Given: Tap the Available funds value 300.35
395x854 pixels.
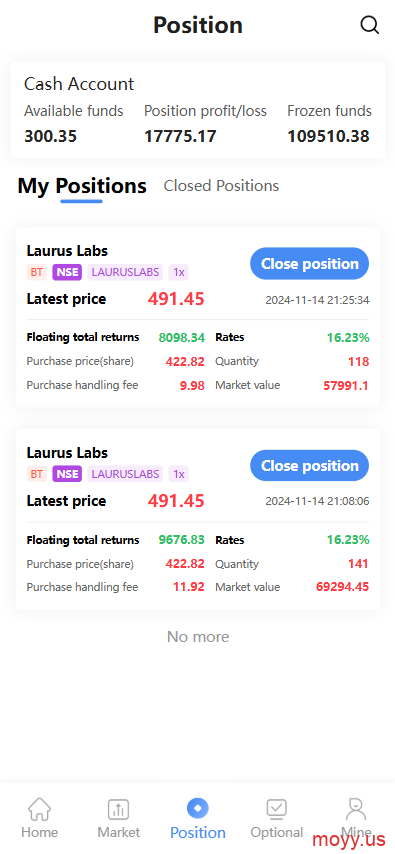Looking at the screenshot, I should point(50,136).
